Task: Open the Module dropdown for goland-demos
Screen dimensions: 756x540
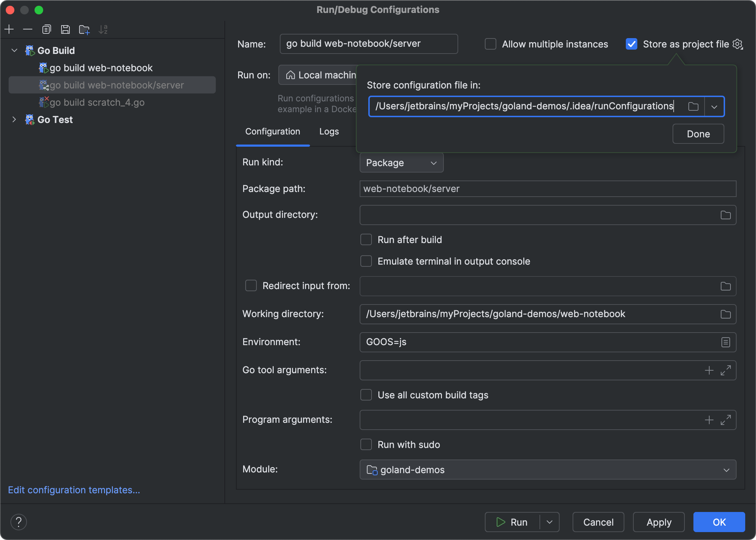Action: pyautogui.click(x=726, y=470)
